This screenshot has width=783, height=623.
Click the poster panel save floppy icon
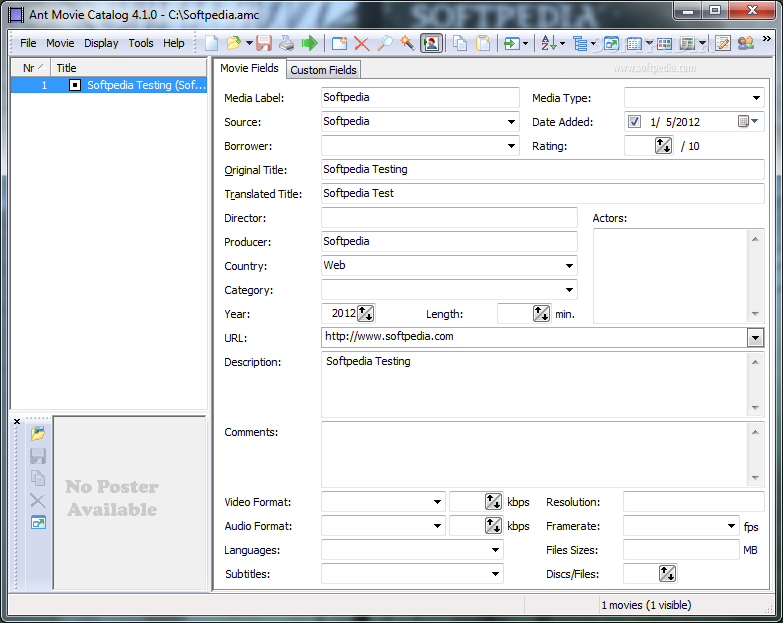pos(38,456)
